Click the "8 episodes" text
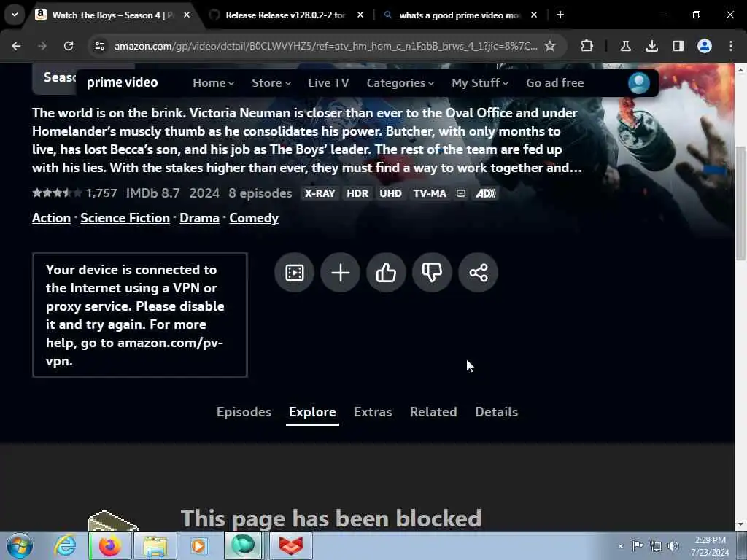Viewport: 747px width, 560px height. click(260, 192)
